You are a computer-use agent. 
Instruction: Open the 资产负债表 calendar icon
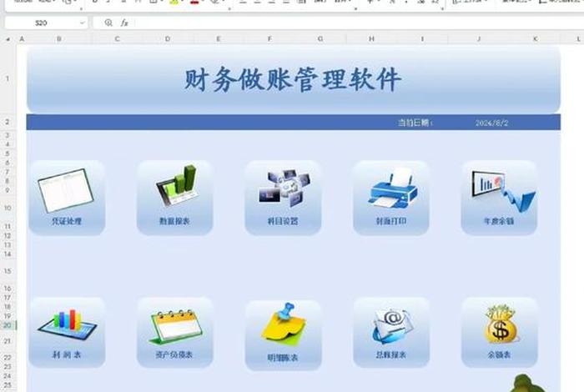(x=175, y=333)
